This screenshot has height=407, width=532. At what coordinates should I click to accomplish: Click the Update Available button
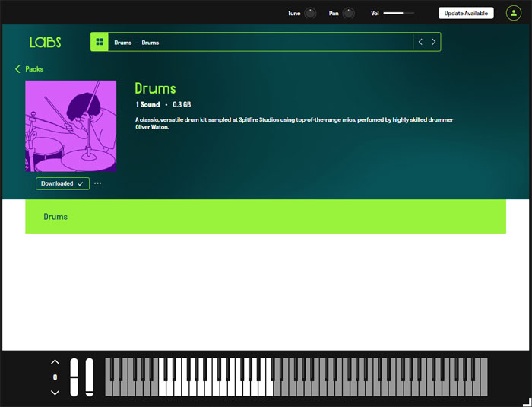466,13
